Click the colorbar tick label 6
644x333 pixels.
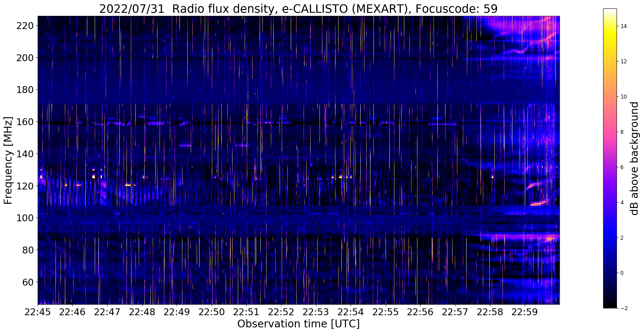pyautogui.click(x=622, y=167)
